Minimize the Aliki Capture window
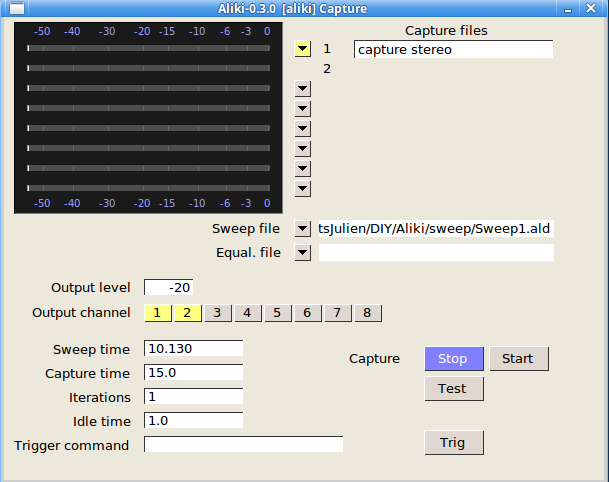Screen dimensions: 609x482 click(568, 9)
